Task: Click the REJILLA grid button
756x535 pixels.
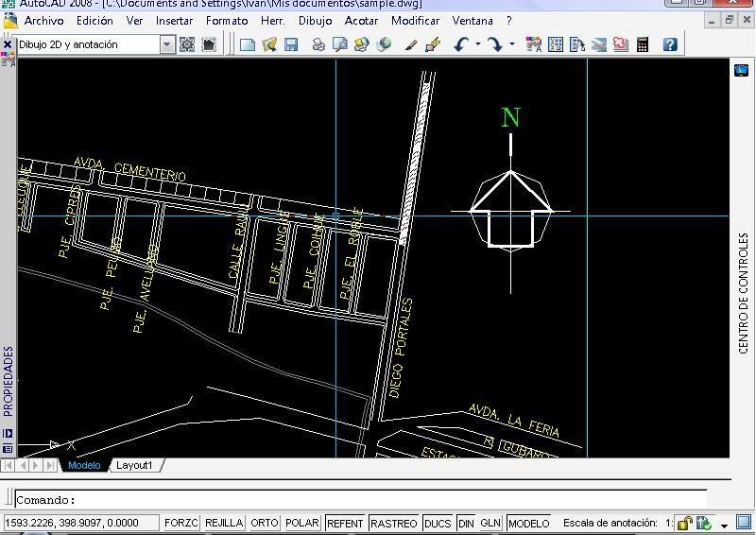Action: pyautogui.click(x=224, y=523)
